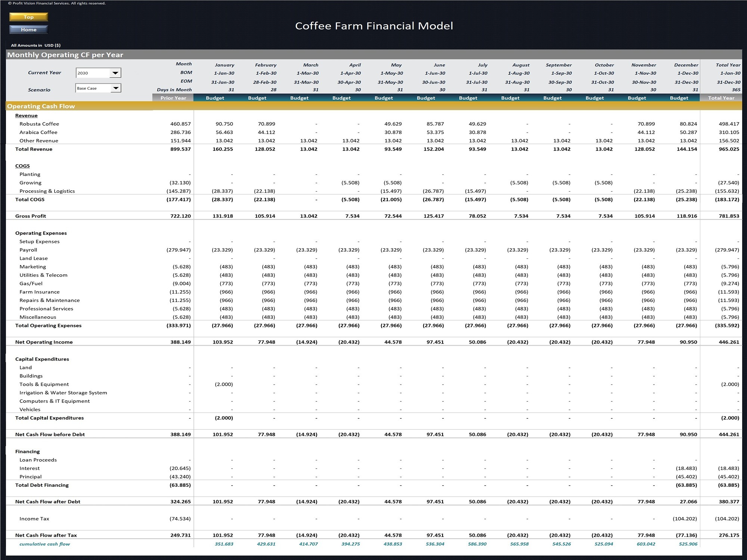Select the Total Revenue row label
Screen dimensions: 747x560
34,149
